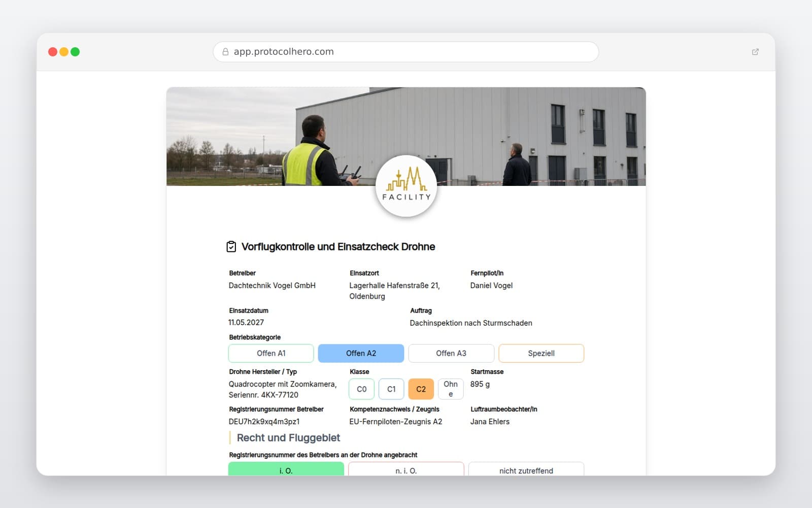Pick the C2 drone class
Image resolution: width=812 pixels, height=508 pixels.
point(421,389)
